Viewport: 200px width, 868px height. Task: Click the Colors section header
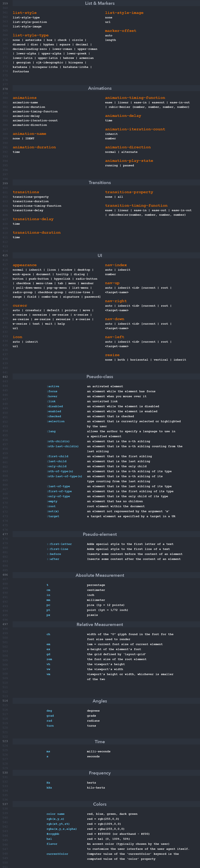click(x=100, y=804)
